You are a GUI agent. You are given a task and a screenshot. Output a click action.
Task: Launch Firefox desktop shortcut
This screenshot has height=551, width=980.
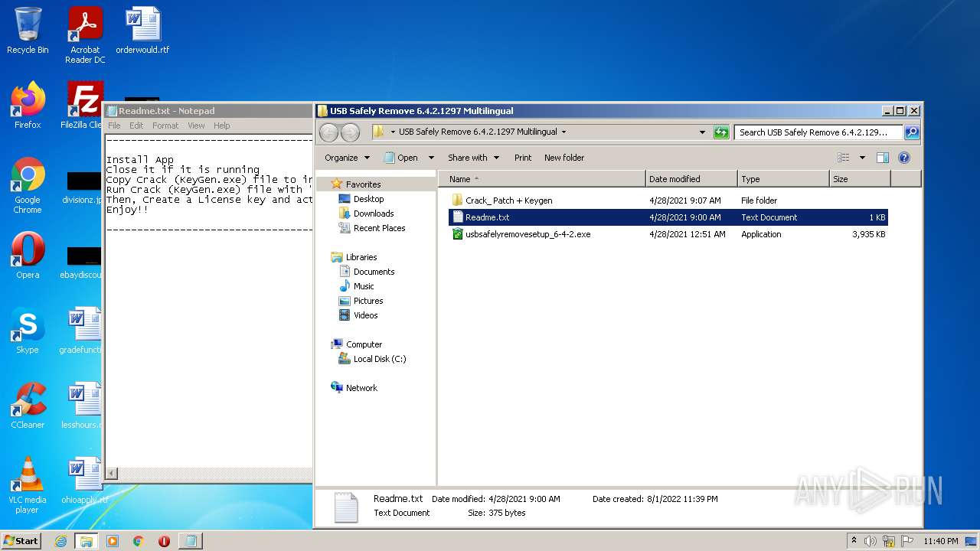click(28, 105)
